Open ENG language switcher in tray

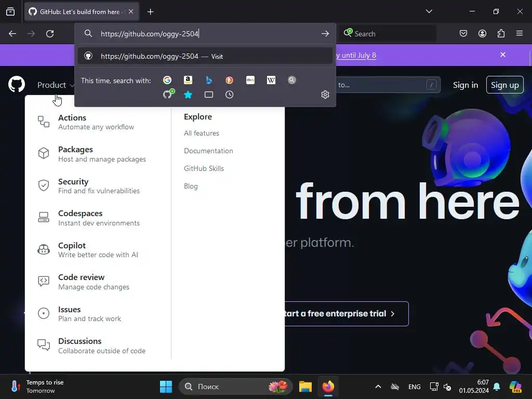coord(414,387)
